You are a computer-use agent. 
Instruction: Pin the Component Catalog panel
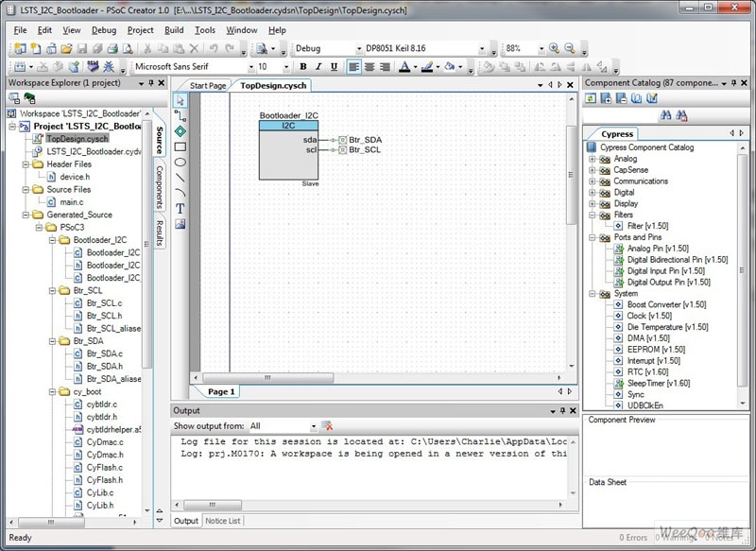tap(734, 83)
